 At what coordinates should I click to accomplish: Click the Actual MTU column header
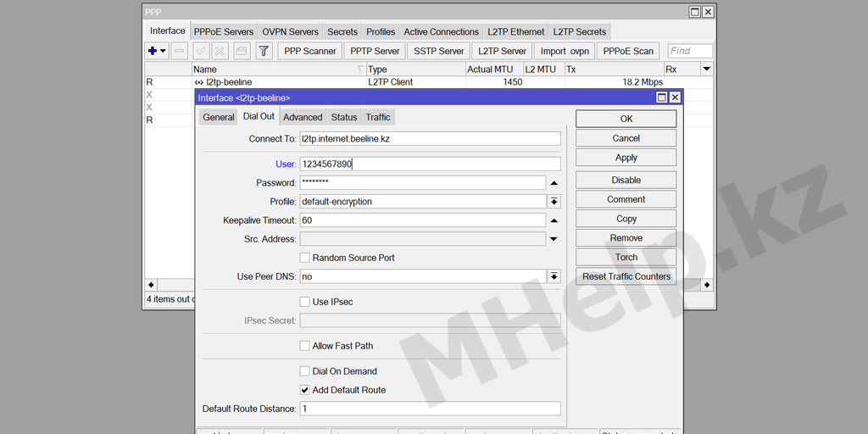[x=494, y=70]
